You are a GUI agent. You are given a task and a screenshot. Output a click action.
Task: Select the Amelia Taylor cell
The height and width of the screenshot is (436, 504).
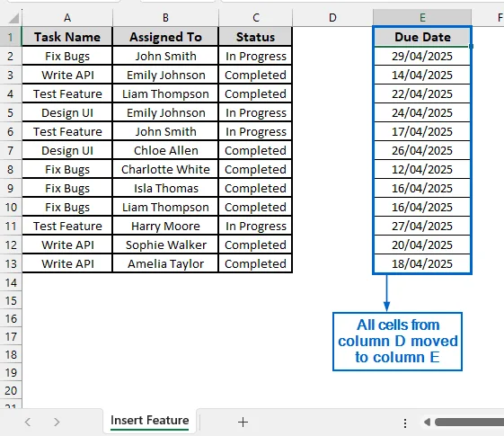(x=165, y=263)
